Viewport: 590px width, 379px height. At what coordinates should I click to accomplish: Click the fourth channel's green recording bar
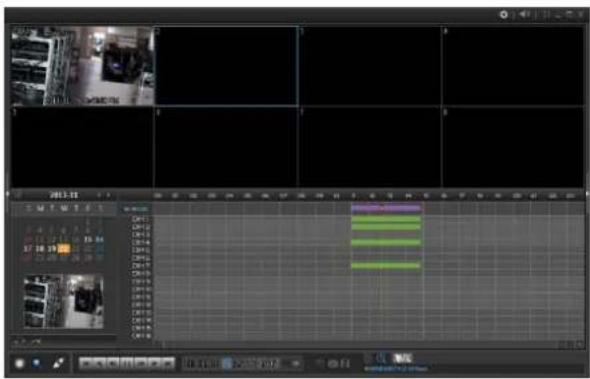(386, 242)
